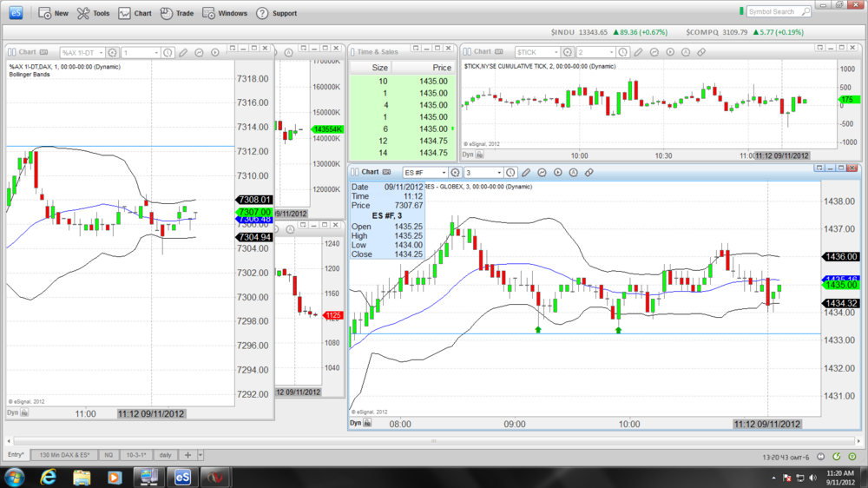The height and width of the screenshot is (488, 868).
Task: Click alerts 'A' icon in $TICK chart
Action: click(686, 52)
